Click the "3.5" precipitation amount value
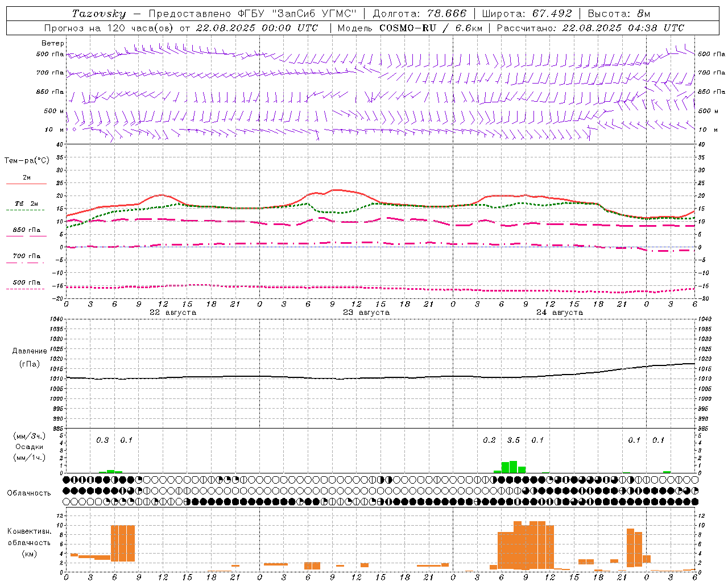 (514, 440)
